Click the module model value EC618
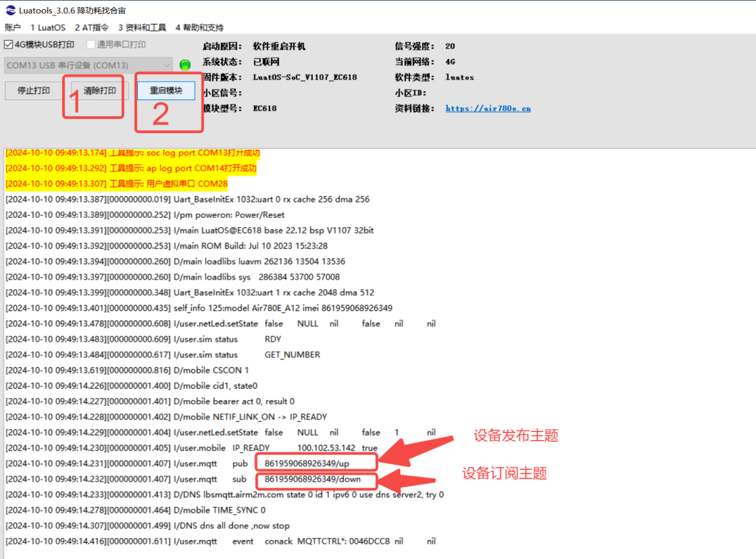The height and width of the screenshot is (559, 756). pyautogui.click(x=265, y=109)
